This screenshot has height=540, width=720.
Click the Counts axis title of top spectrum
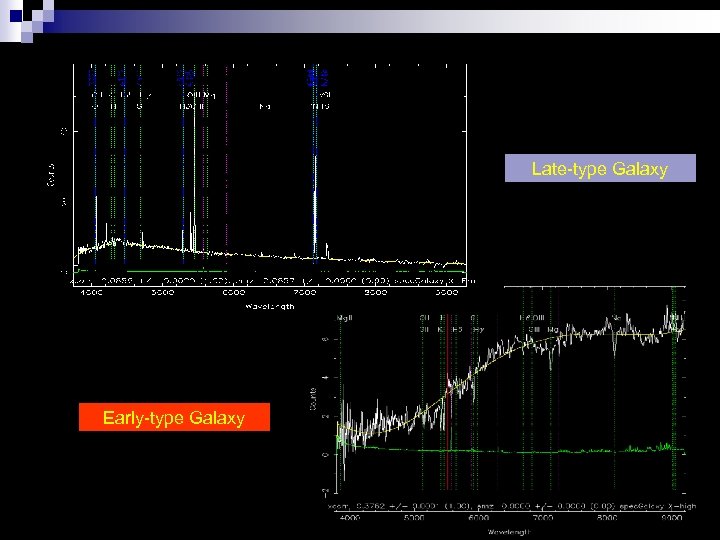pos(51,174)
